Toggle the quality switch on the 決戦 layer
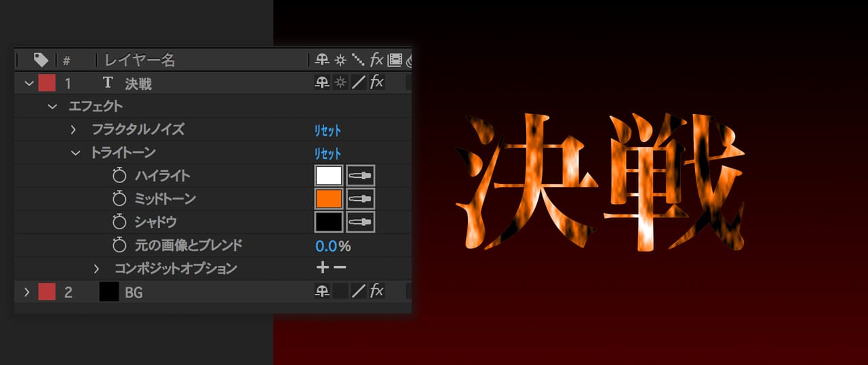868x365 pixels. pos(358,83)
